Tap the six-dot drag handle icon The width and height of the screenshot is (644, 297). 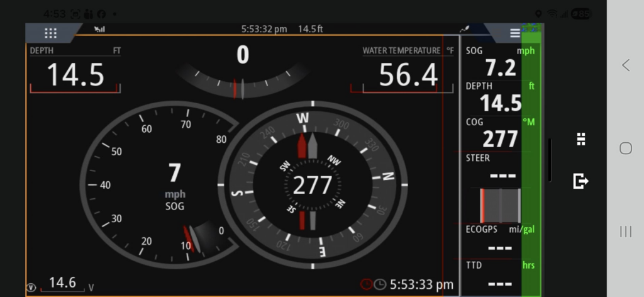[x=581, y=140]
